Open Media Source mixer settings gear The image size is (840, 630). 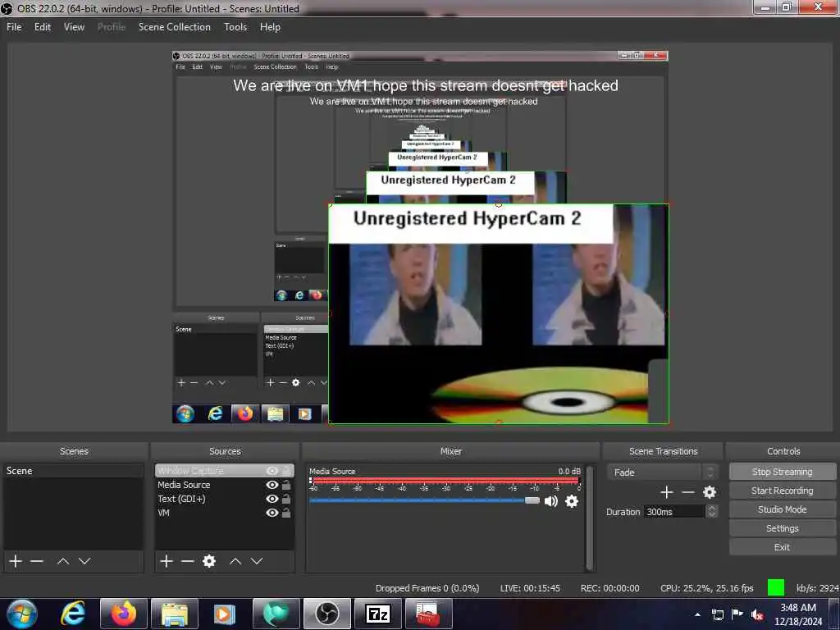pyautogui.click(x=572, y=501)
